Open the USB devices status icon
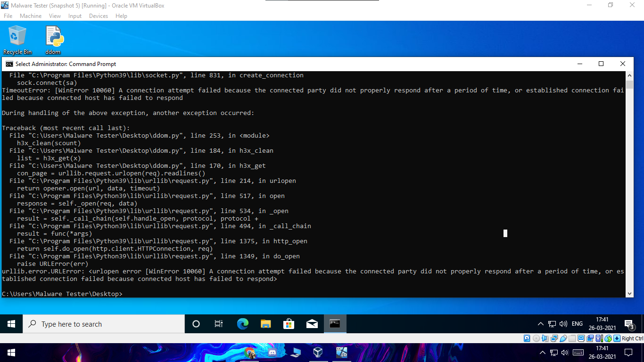644x362 pixels. (x=563, y=338)
